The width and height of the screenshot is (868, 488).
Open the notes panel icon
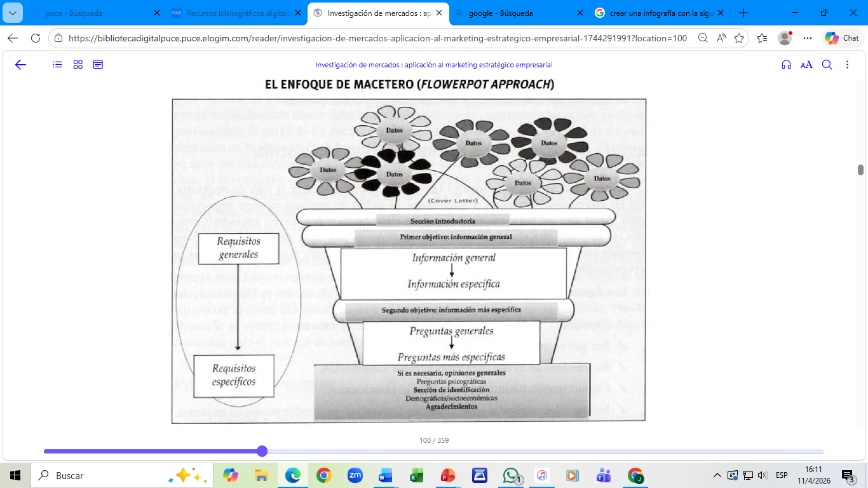98,64
